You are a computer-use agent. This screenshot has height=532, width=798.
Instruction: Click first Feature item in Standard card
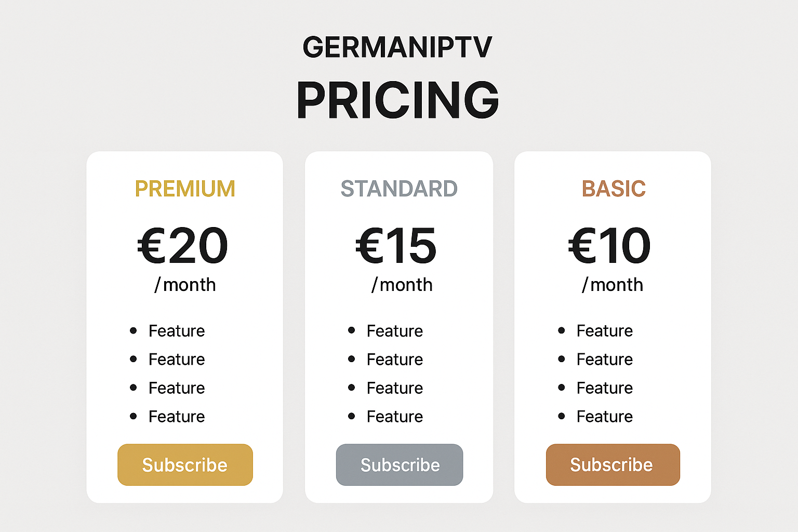point(395,330)
